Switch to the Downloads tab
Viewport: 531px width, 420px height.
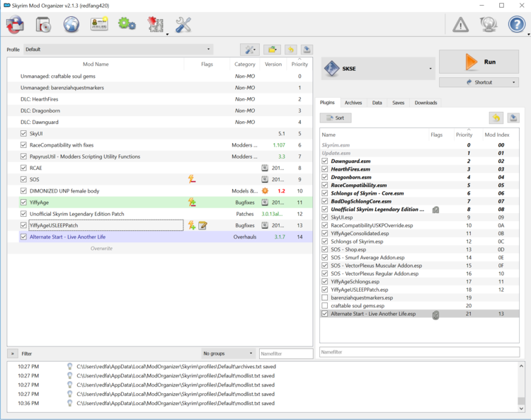(x=426, y=103)
